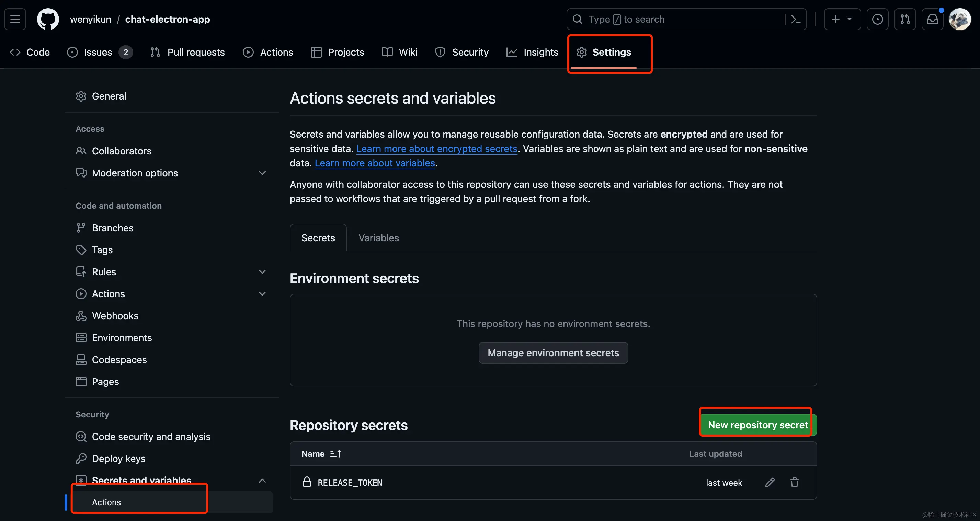Image resolution: width=980 pixels, height=521 pixels.
Task: Click Manage environment secrets button
Action: pyautogui.click(x=553, y=353)
